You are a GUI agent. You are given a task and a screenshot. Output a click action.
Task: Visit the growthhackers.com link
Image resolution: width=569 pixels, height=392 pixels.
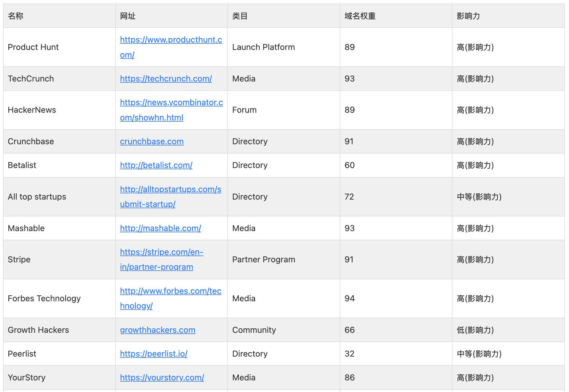point(158,330)
